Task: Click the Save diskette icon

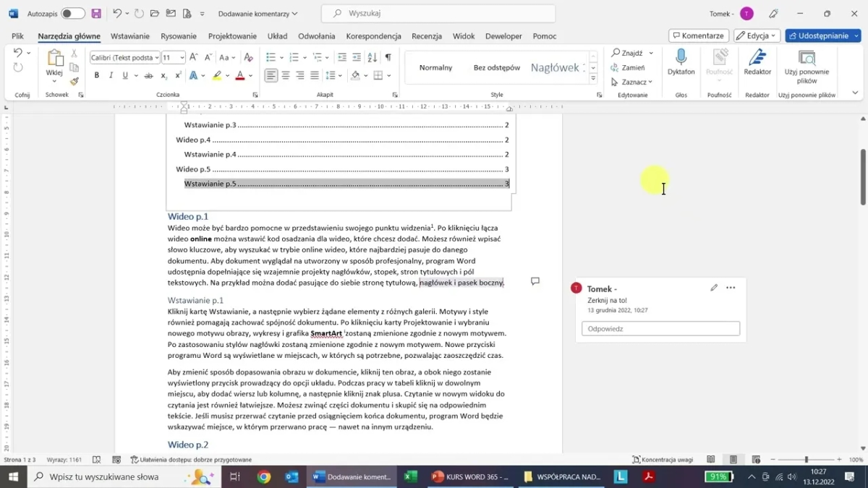Action: [x=96, y=14]
